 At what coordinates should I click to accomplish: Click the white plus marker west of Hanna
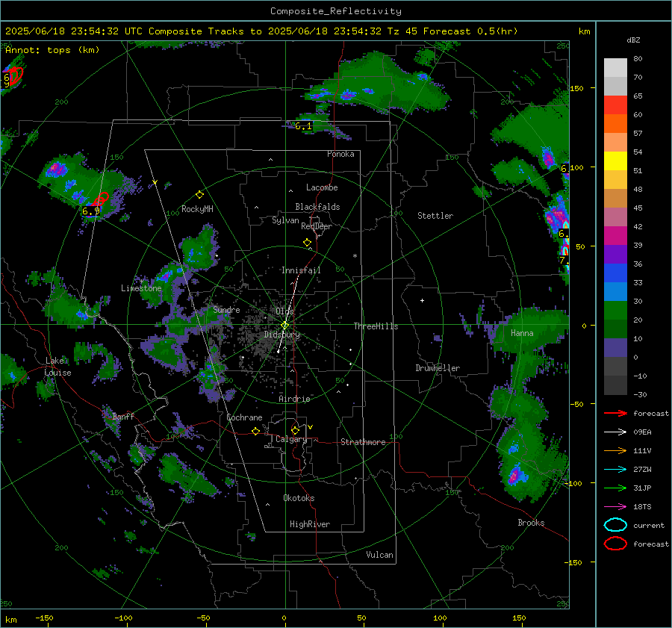[x=422, y=300]
